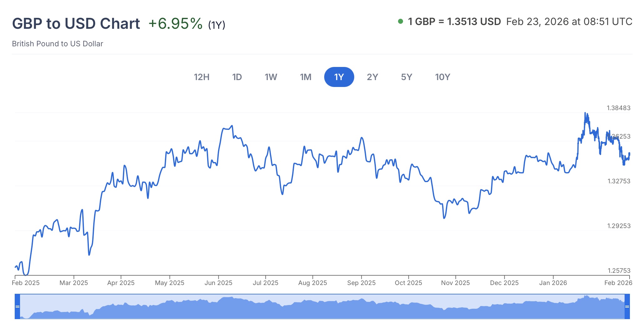Viewport: 644px width, 321px height.
Task: Click the 1 GBP = 1.3513 USD rate
Action: click(x=454, y=22)
